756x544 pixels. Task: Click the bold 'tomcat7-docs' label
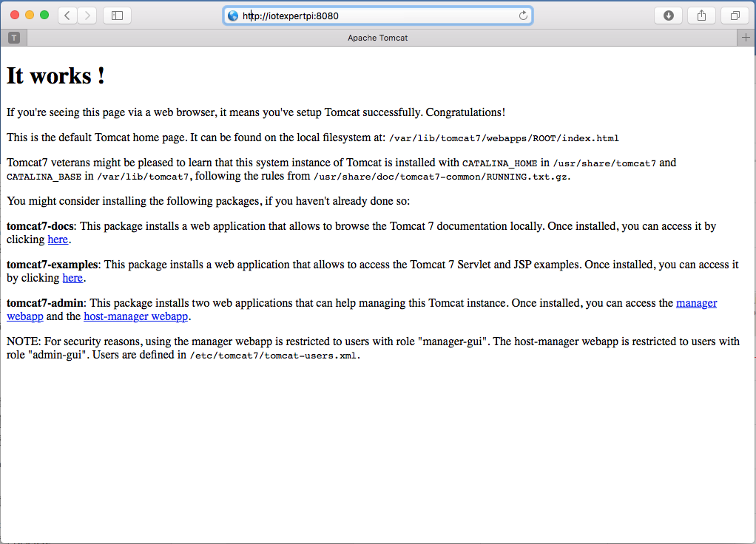coord(40,226)
